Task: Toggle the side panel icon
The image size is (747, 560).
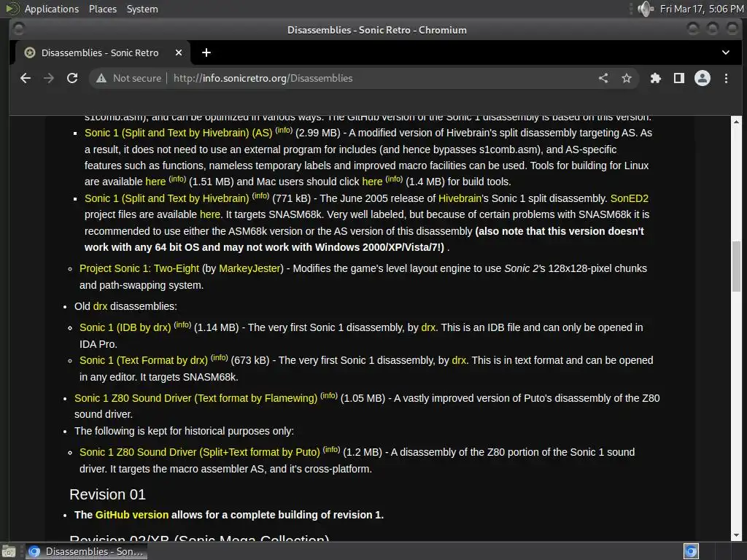Action: tap(679, 78)
